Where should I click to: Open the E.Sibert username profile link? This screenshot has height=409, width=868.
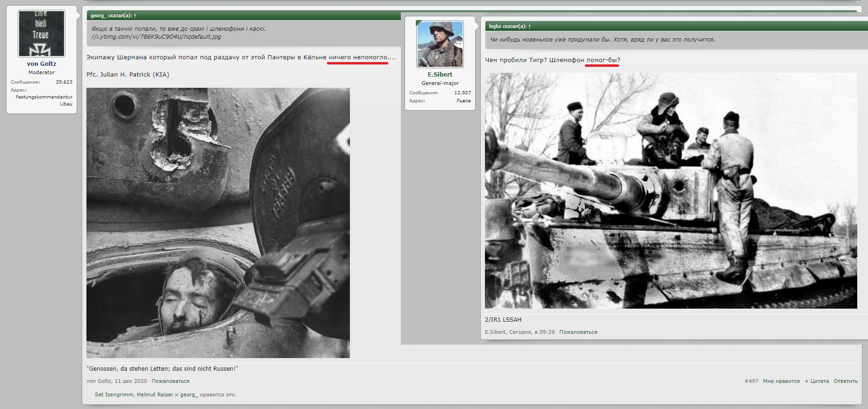tap(440, 75)
